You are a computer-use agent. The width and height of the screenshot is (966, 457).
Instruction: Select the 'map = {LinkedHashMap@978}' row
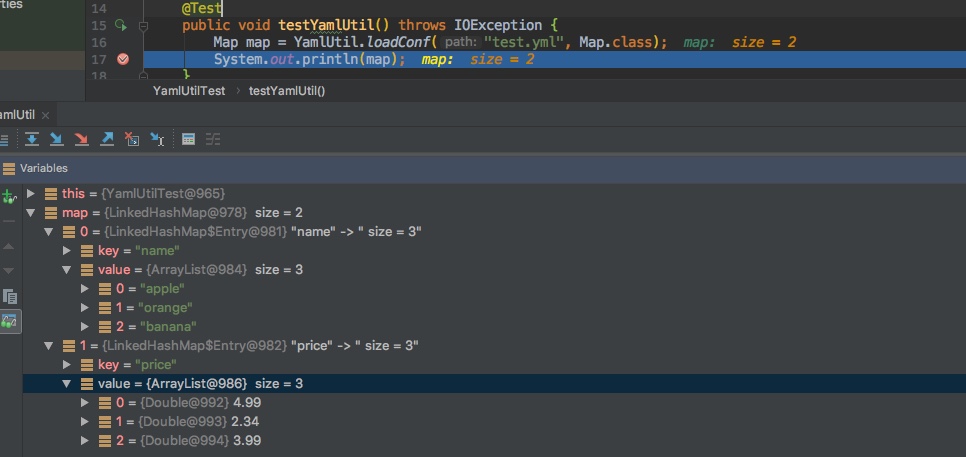click(x=494, y=212)
